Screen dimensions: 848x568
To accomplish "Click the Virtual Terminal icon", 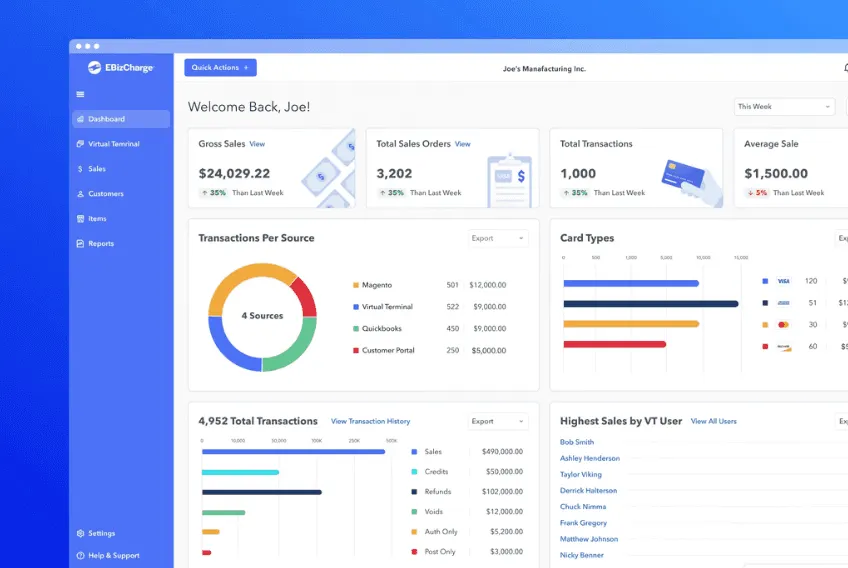I will [81, 144].
